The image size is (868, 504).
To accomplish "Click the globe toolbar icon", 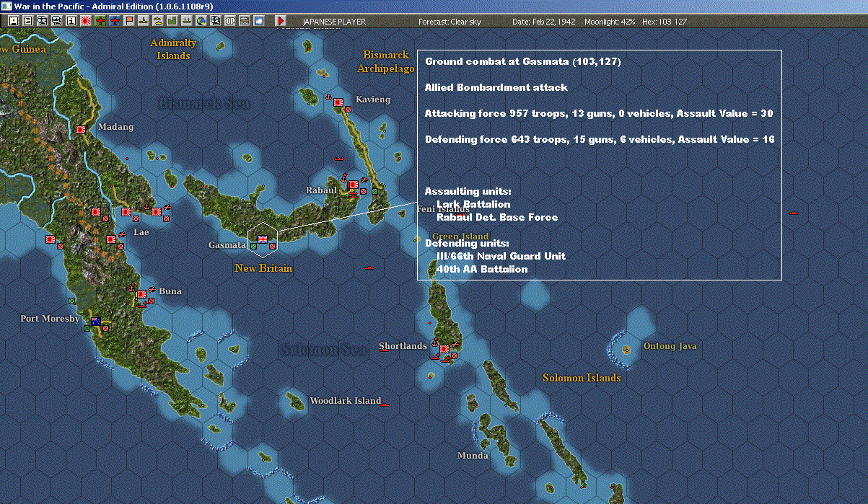I will 201,21.
